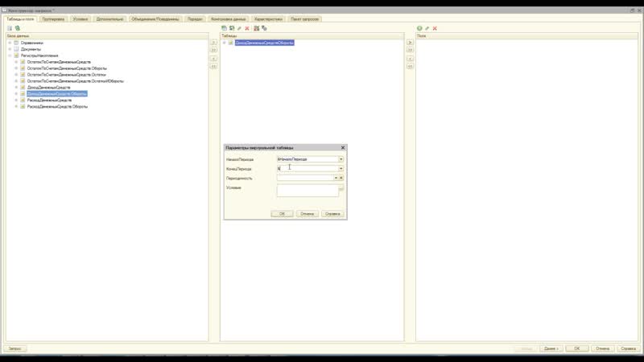Expand the Документы tree node
Viewport: 644px width, 362px height.
click(10, 49)
